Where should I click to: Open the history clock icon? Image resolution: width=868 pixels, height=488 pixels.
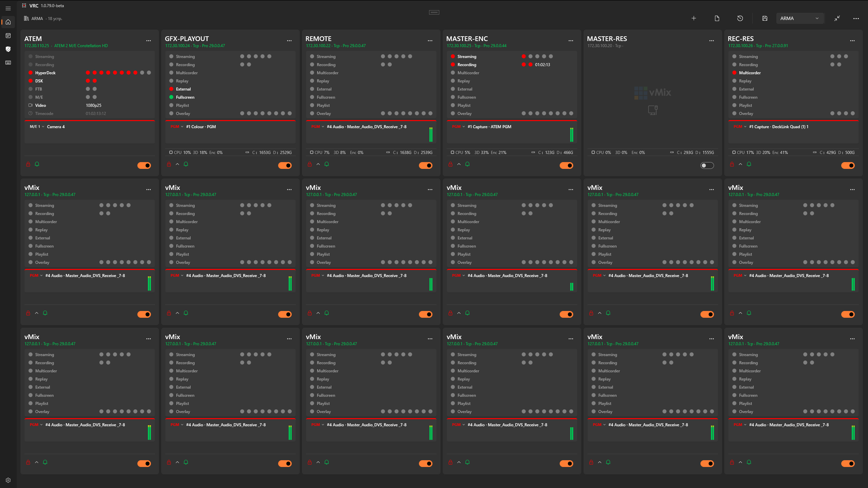pyautogui.click(x=740, y=18)
